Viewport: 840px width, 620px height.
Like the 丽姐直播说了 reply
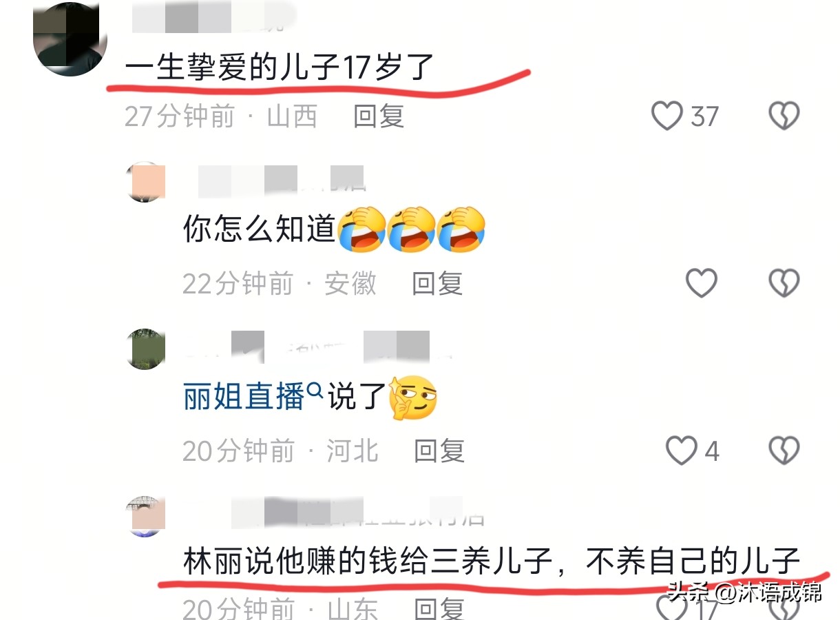[682, 451]
